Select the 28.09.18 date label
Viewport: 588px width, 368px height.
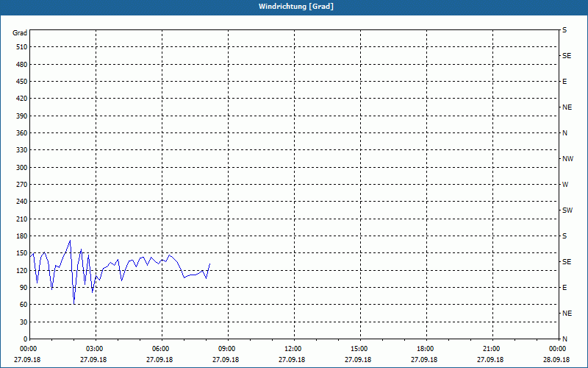click(x=556, y=360)
